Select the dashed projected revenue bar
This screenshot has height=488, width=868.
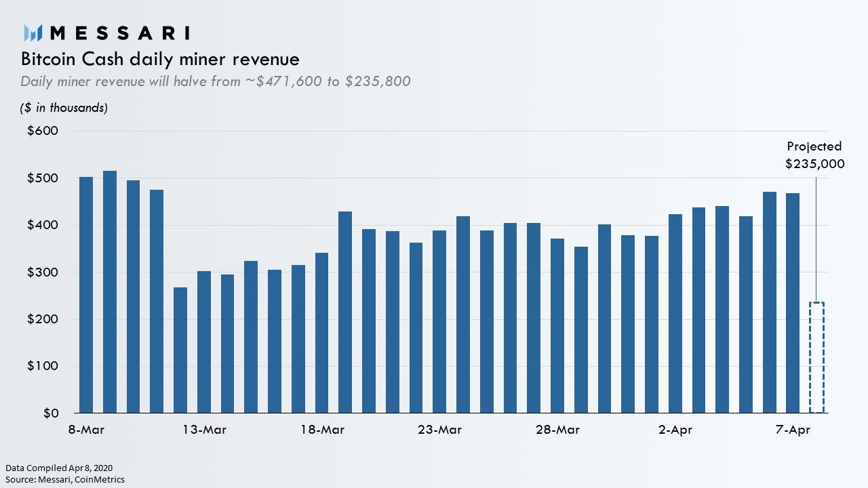coord(816,357)
